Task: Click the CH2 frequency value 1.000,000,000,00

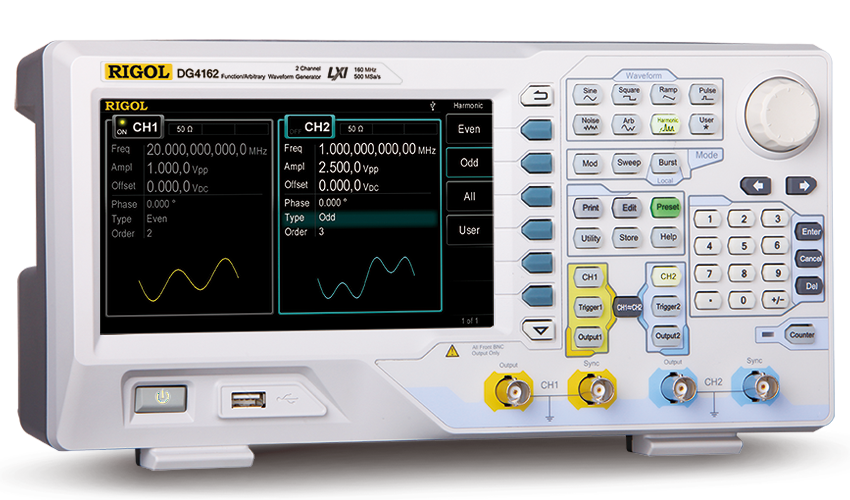Action: click(367, 150)
